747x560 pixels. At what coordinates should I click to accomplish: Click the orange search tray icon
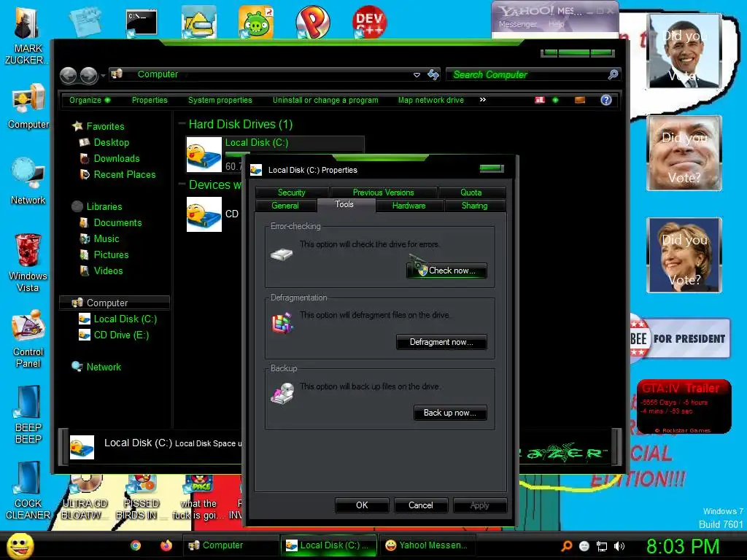[x=566, y=546]
